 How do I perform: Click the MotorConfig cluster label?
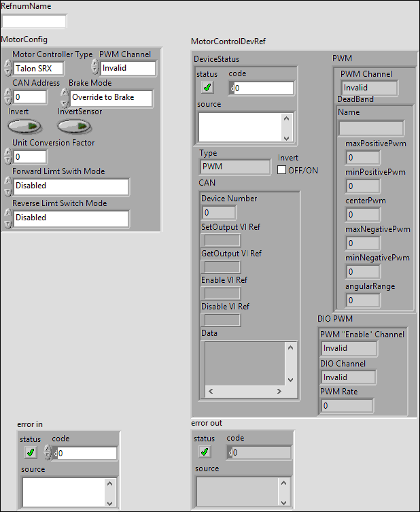click(24, 39)
